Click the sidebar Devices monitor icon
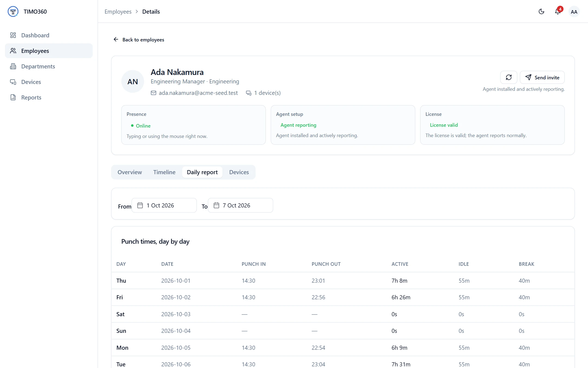The width and height of the screenshot is (588, 368). (x=13, y=82)
